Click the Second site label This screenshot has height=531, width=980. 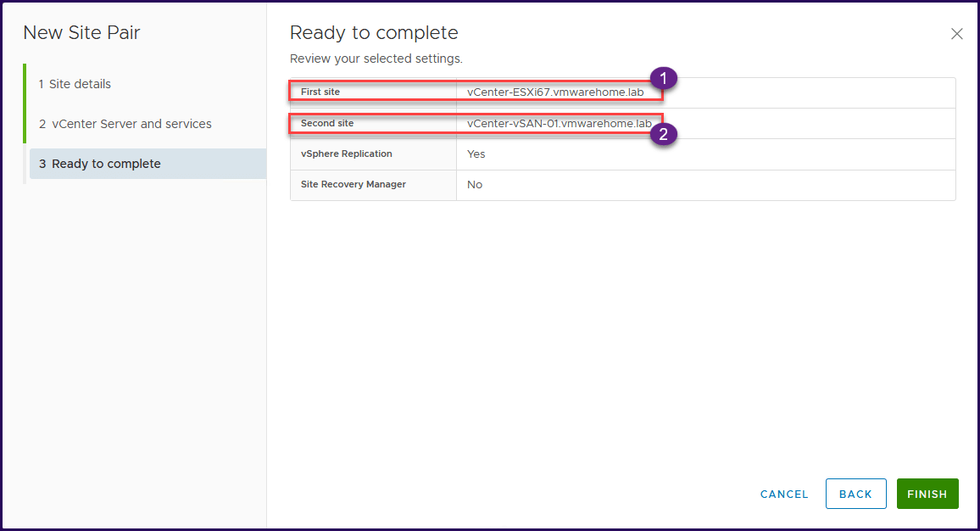click(327, 123)
